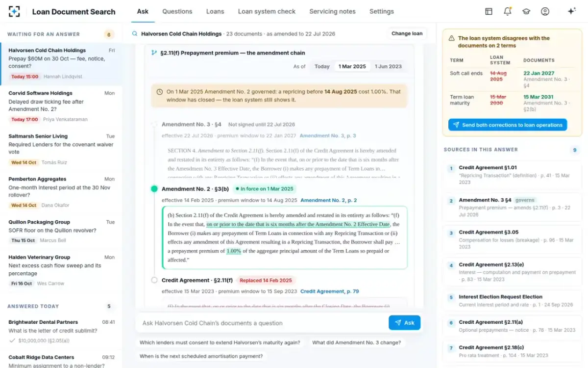Viewport: 588px width, 368px height.
Task: Click the Change loan button
Action: coord(407,33)
